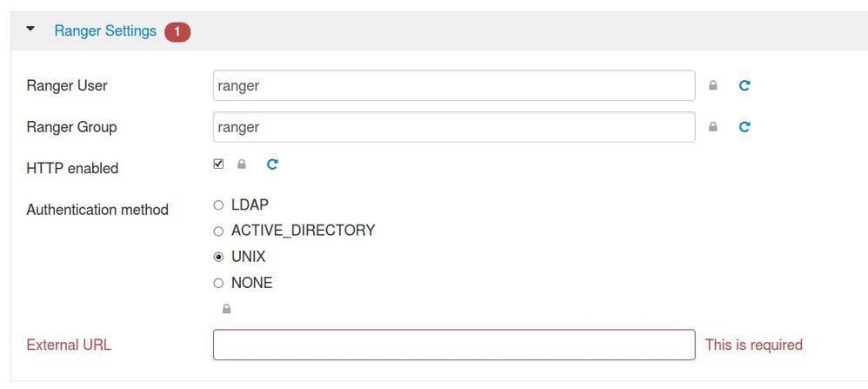The width and height of the screenshot is (868, 389).
Task: Click lock icon below authentication method options
Action: pyautogui.click(x=226, y=309)
